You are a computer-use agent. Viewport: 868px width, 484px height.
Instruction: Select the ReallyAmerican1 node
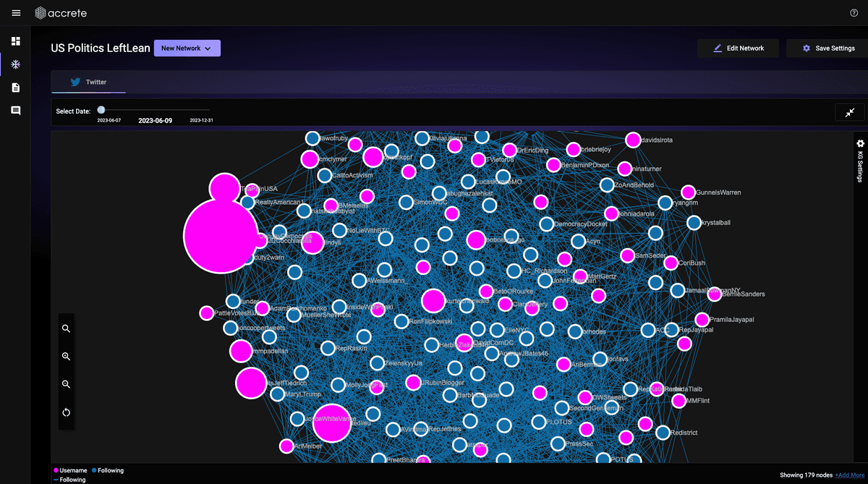pos(248,203)
